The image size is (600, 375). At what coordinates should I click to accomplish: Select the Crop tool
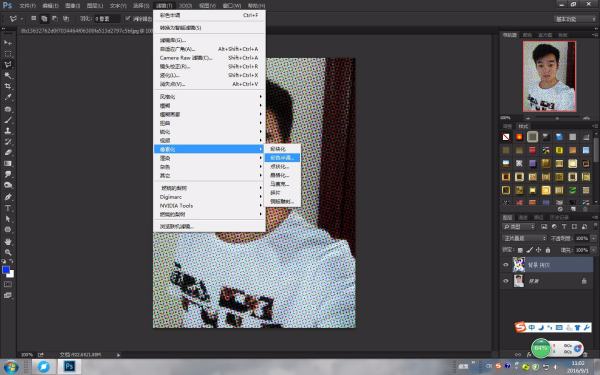click(8, 86)
